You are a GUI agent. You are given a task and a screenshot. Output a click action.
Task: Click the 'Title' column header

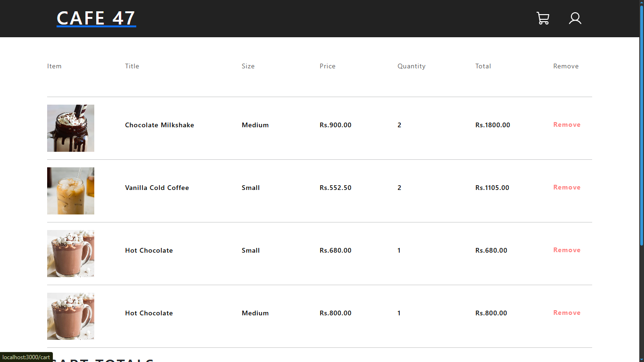click(x=132, y=66)
